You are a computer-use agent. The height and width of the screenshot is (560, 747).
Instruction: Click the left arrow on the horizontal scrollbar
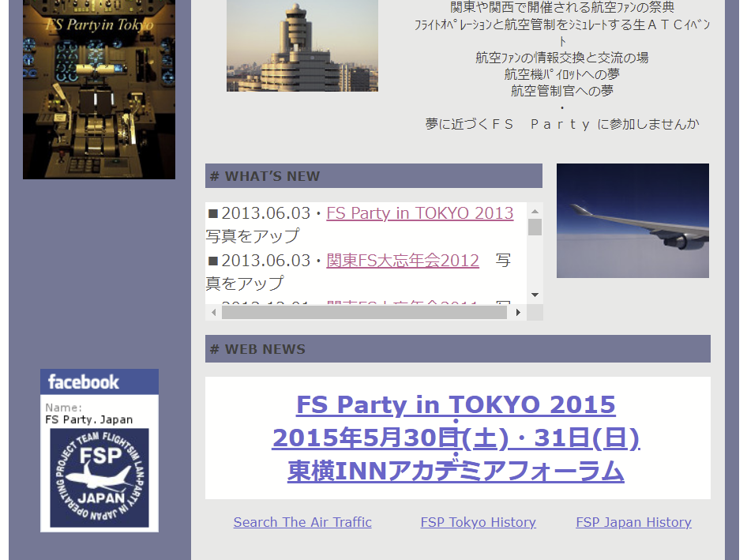click(x=213, y=313)
